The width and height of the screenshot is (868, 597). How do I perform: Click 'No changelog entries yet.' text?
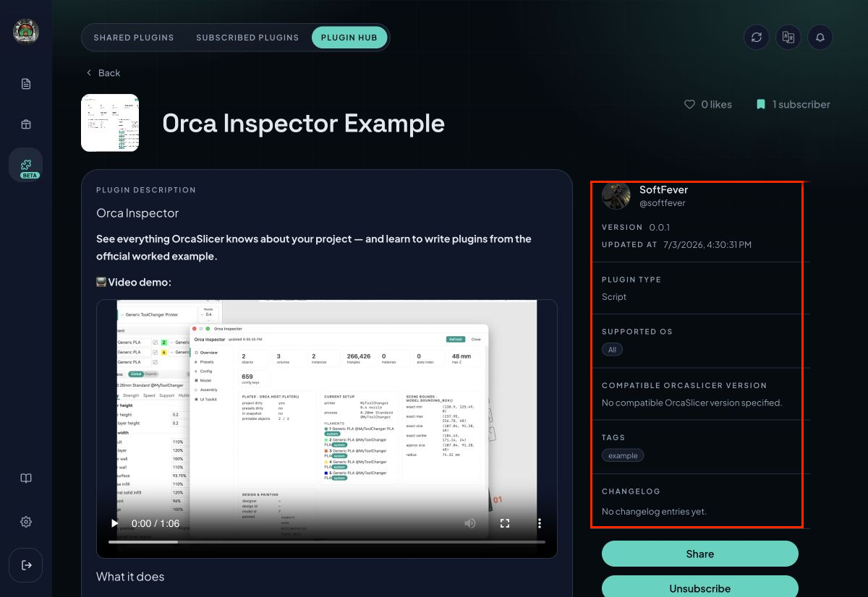655,512
